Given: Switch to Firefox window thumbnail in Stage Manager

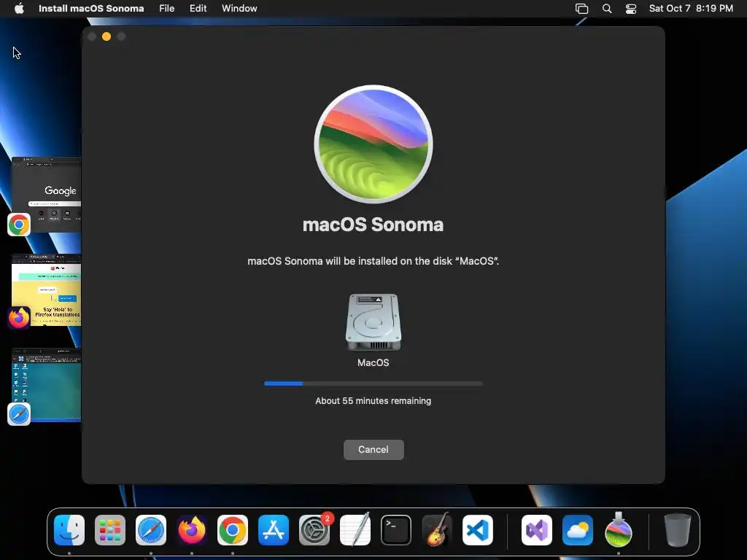Looking at the screenshot, I should (46, 289).
